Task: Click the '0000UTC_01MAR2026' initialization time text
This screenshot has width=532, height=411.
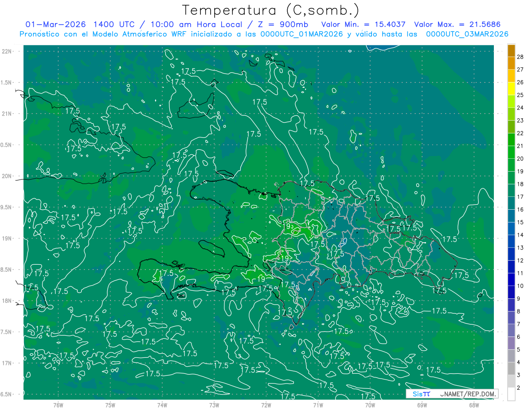Action: (x=301, y=34)
